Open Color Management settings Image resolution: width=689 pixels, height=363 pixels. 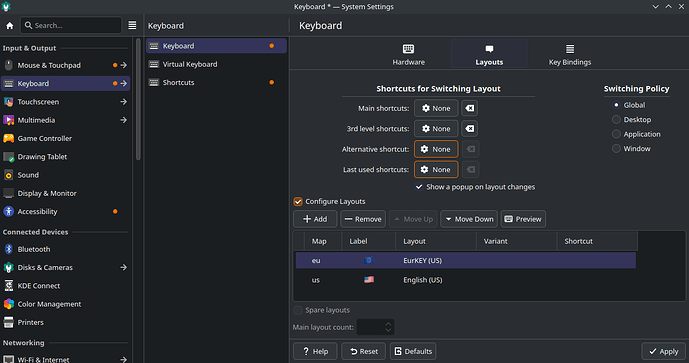pyautogui.click(x=65, y=304)
